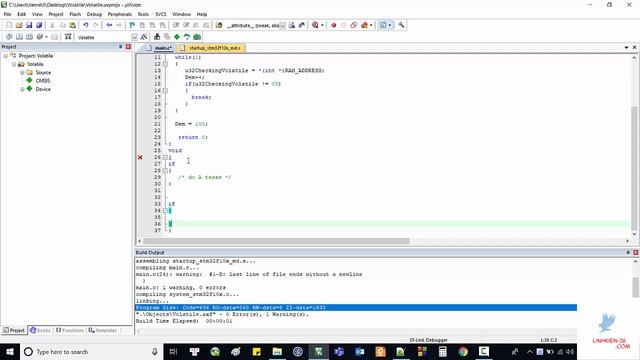Open the Debug menu

94,14
